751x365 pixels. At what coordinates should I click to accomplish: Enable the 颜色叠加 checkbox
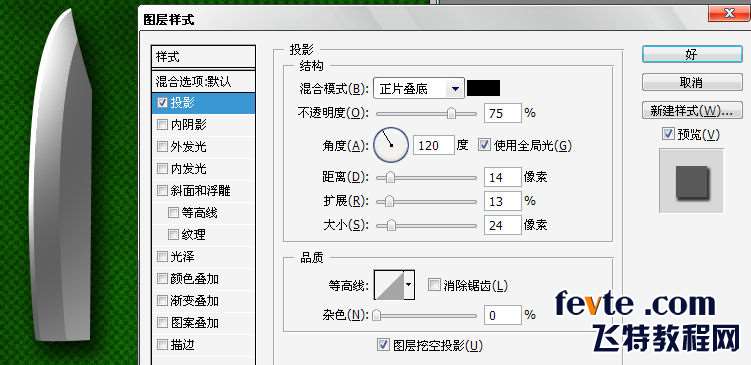coord(162,279)
